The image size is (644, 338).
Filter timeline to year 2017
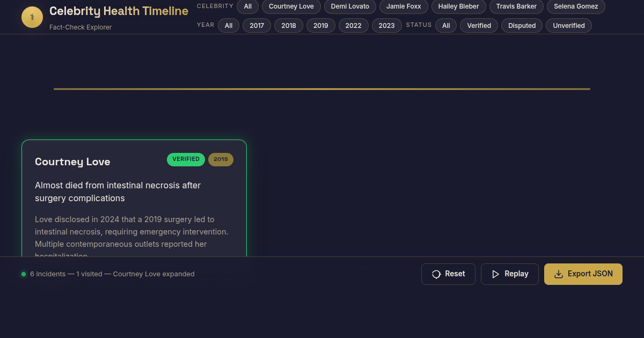(x=257, y=25)
